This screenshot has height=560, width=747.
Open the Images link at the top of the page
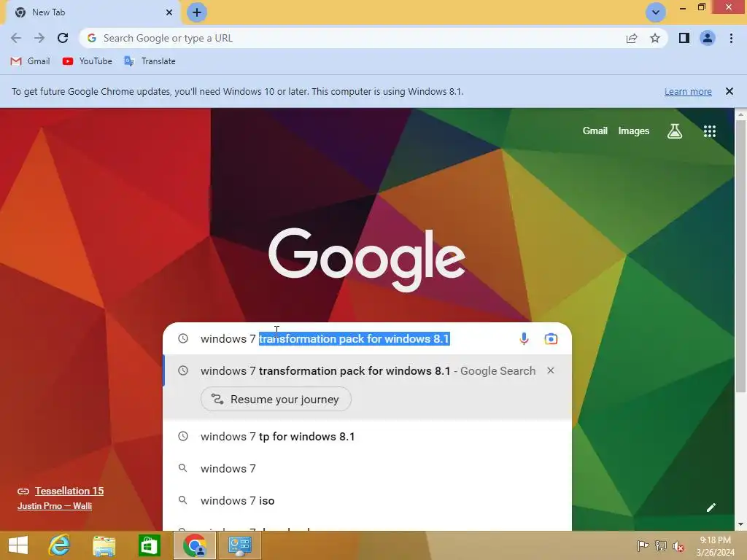point(634,131)
